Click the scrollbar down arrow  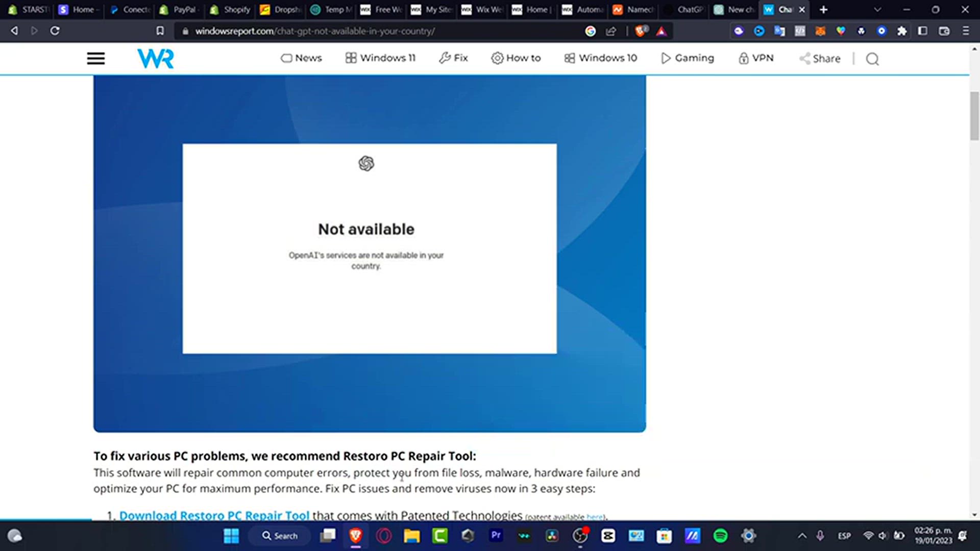pos(974,515)
